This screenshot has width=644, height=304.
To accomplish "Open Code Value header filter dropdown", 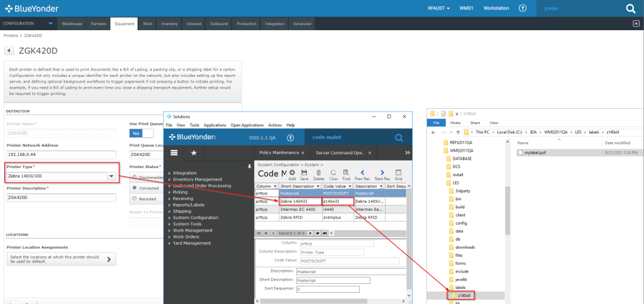I will point(350,186).
